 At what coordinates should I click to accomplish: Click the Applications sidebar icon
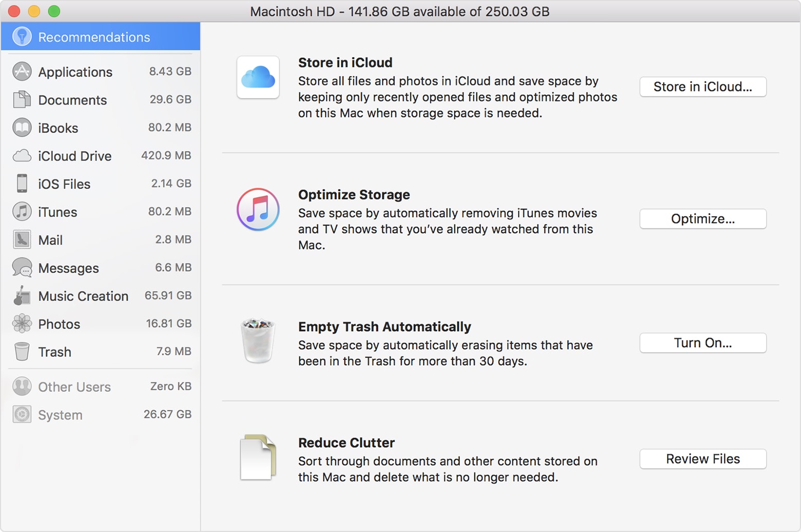[x=22, y=72]
